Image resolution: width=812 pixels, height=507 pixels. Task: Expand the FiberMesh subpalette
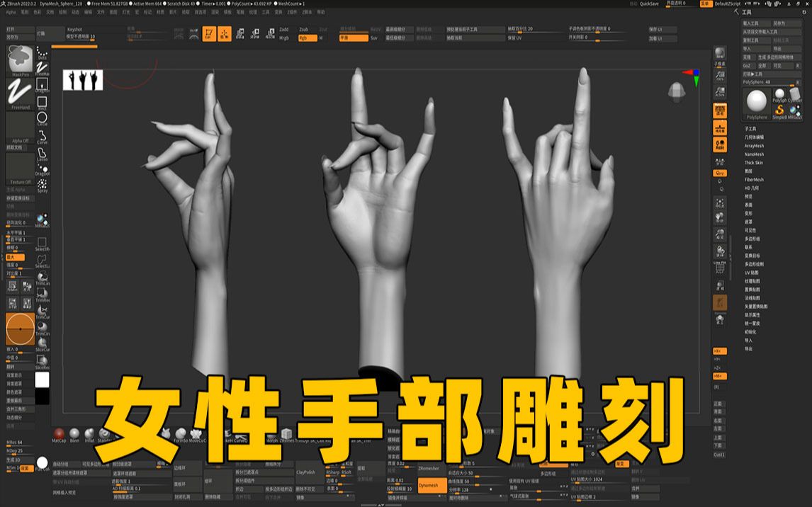(x=754, y=180)
